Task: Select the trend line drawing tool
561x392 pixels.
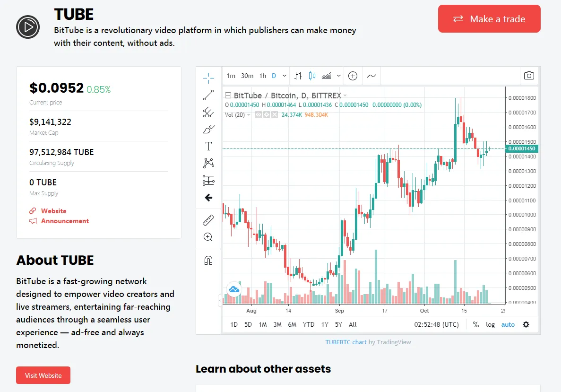Action: tap(208, 95)
